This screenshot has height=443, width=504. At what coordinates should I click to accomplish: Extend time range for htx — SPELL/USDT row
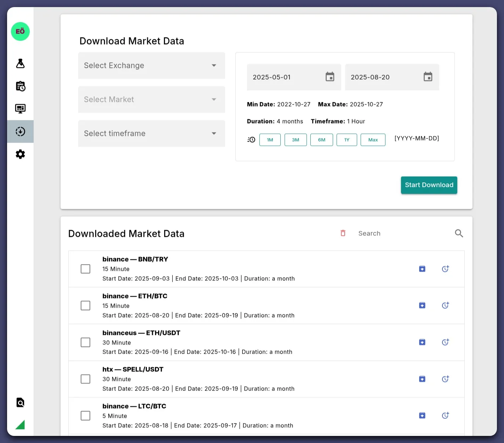click(x=445, y=379)
